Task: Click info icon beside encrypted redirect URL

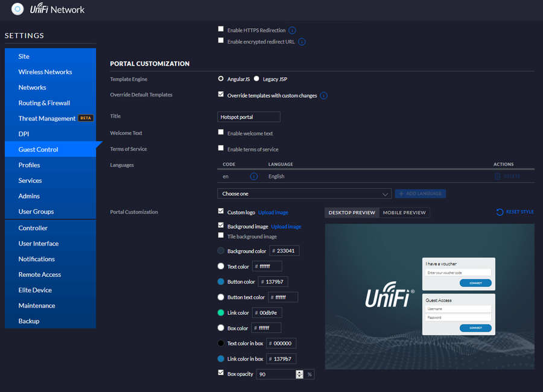Action: 302,42
